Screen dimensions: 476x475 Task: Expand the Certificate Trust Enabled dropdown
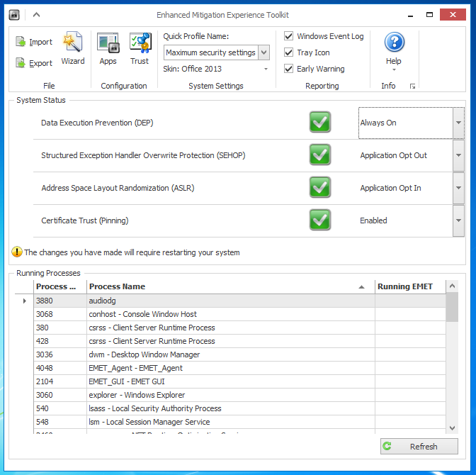click(x=458, y=220)
